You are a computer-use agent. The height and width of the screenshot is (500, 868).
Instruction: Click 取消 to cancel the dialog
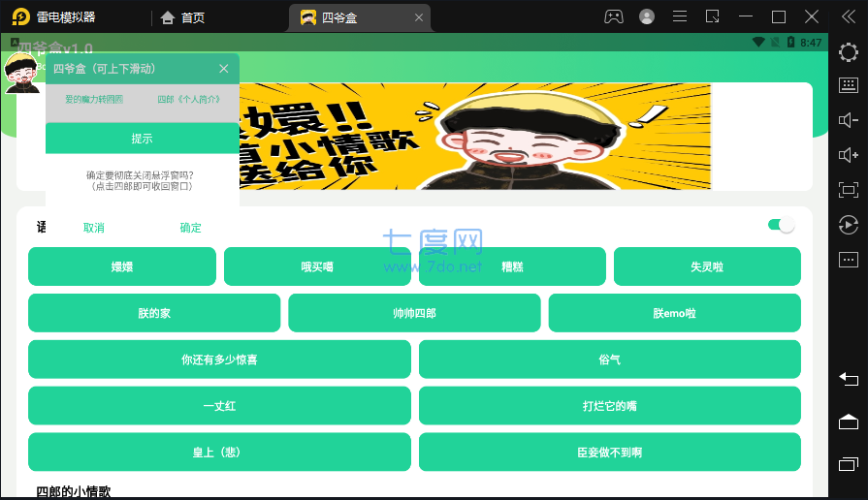[94, 228]
